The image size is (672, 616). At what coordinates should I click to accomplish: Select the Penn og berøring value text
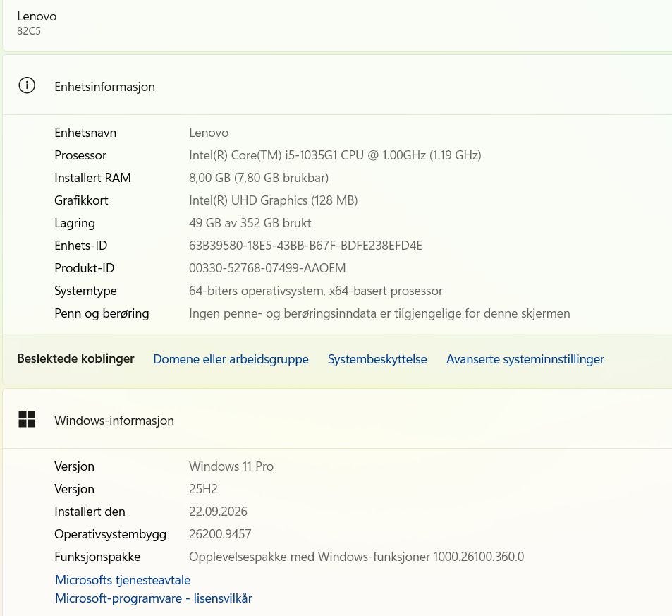point(379,313)
